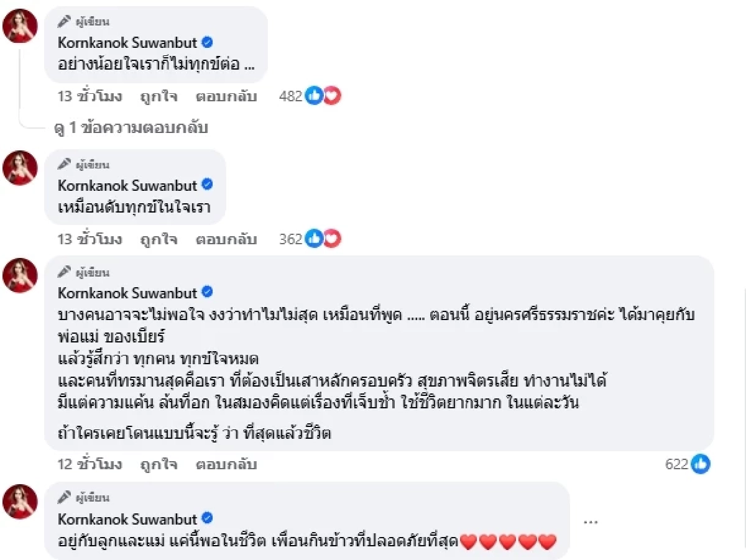
Task: Open the avatar of the last comment's author
Action: point(19,502)
